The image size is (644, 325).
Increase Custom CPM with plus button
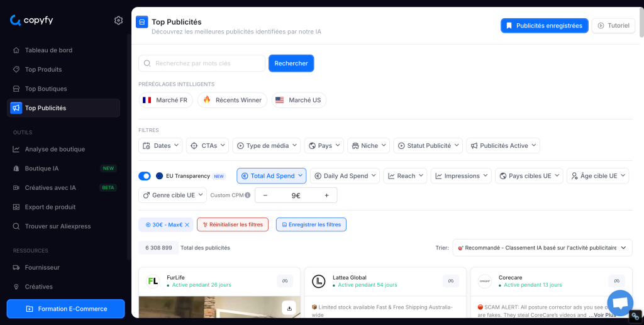coord(326,196)
